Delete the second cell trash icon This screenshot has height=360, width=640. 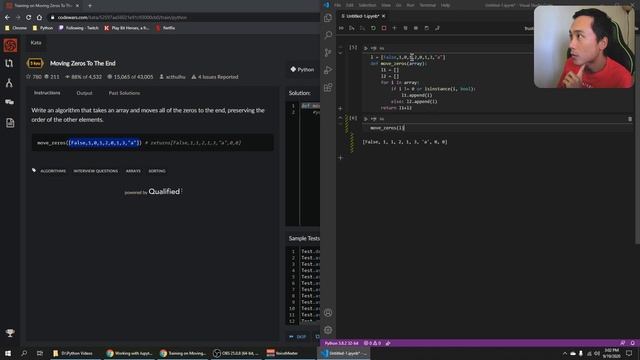(630, 119)
